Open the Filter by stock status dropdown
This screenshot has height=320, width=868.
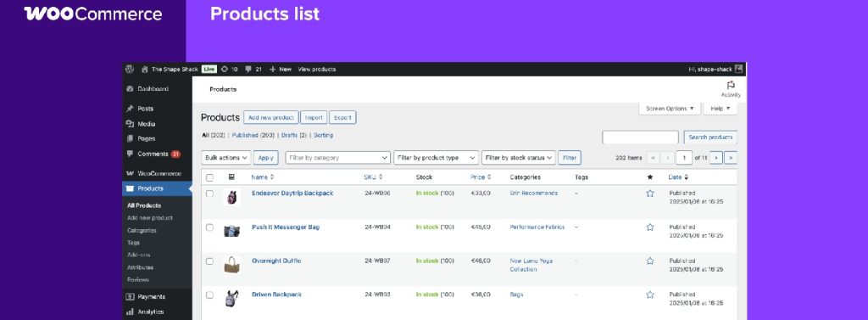[518, 158]
